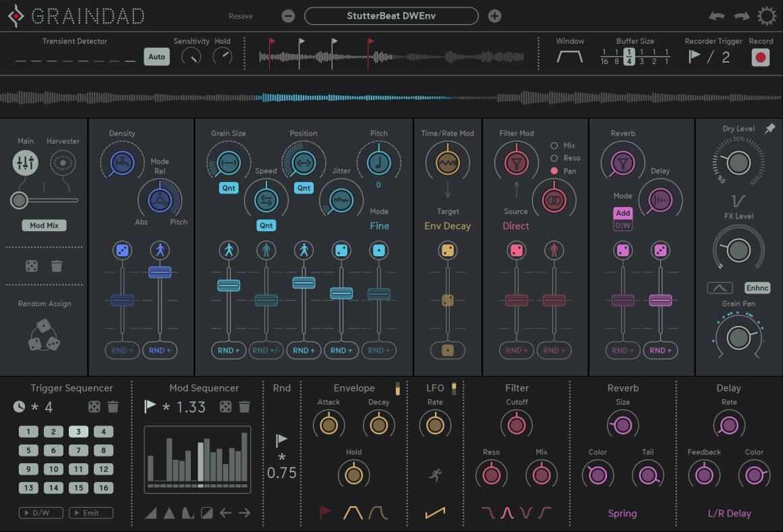Click the undo arrow icon

[x=717, y=16]
